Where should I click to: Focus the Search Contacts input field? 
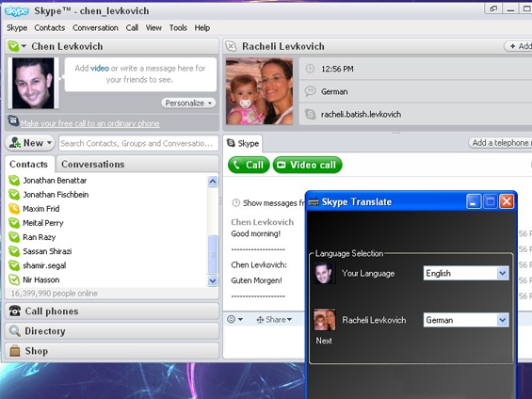tap(138, 143)
